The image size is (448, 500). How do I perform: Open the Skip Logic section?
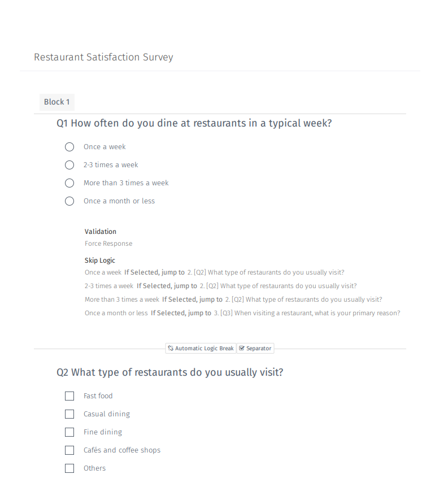coord(99,260)
